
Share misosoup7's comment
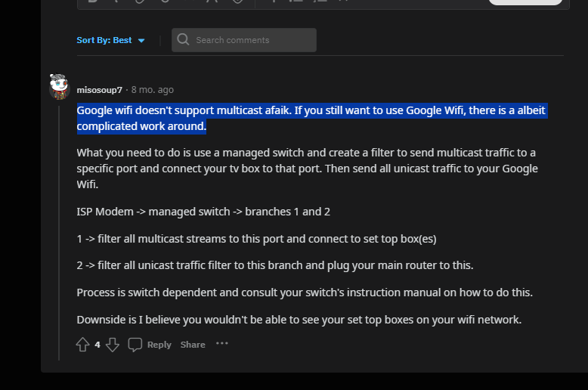coord(193,345)
